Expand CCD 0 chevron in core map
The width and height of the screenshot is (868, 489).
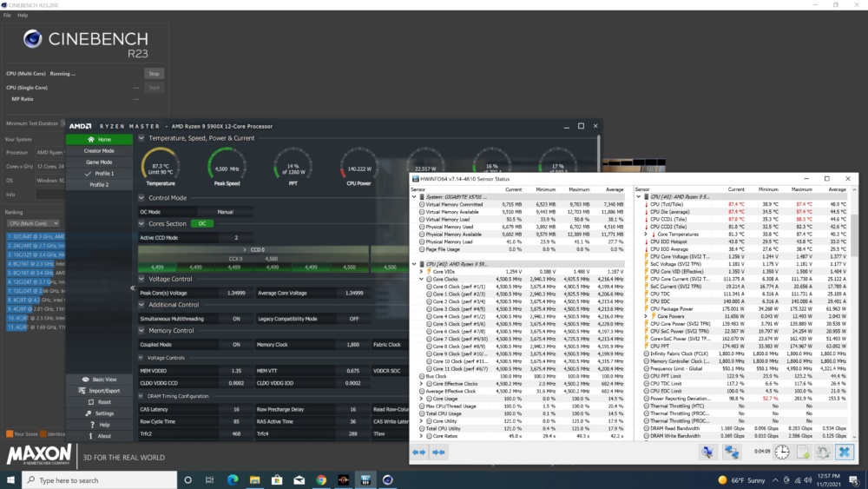pyautogui.click(x=244, y=250)
